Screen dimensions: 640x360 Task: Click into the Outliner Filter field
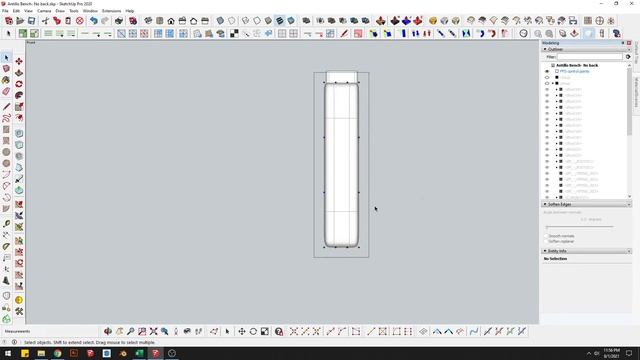(590, 57)
